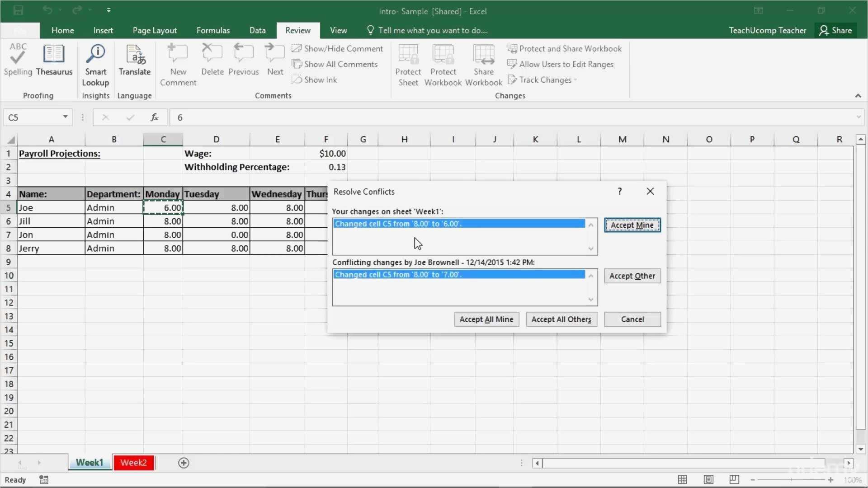Expand the Name Box dropdown
This screenshot has width=868, height=488.
[65, 117]
